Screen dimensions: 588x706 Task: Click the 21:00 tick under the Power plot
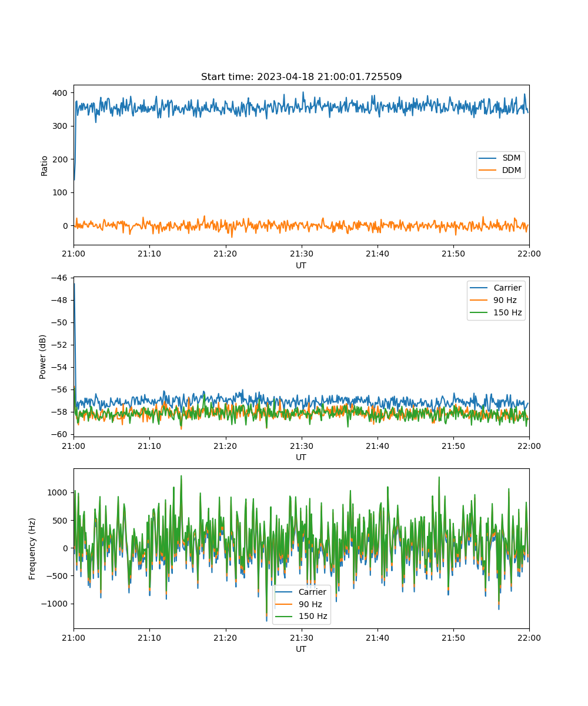(73, 446)
